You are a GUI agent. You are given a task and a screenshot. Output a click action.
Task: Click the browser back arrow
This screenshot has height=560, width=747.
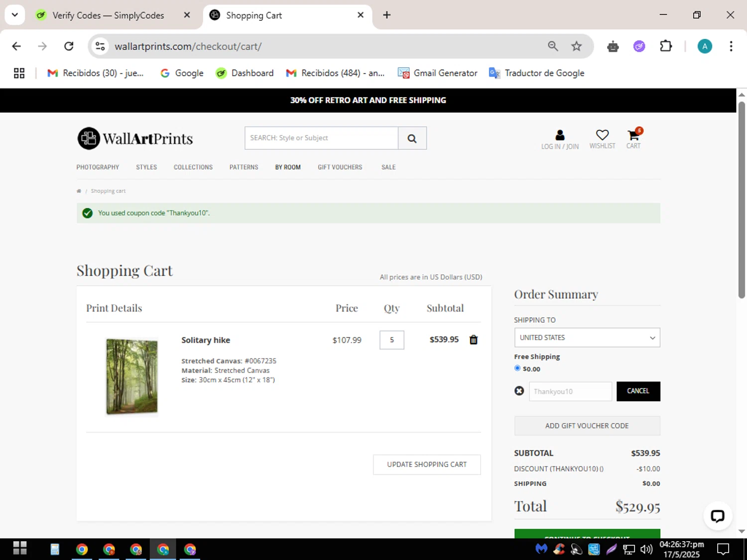[x=16, y=46]
